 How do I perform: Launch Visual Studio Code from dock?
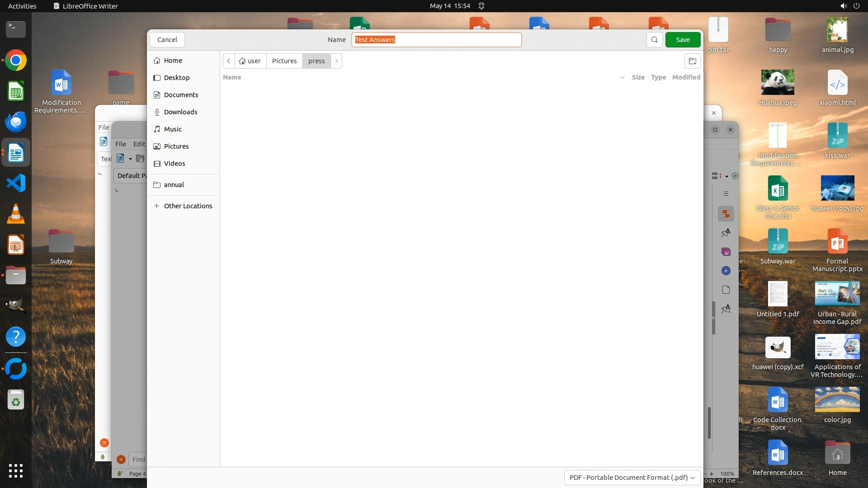tap(16, 183)
